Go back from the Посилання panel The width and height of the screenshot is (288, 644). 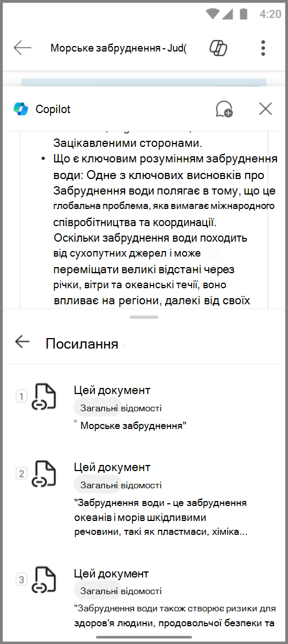[x=22, y=341]
